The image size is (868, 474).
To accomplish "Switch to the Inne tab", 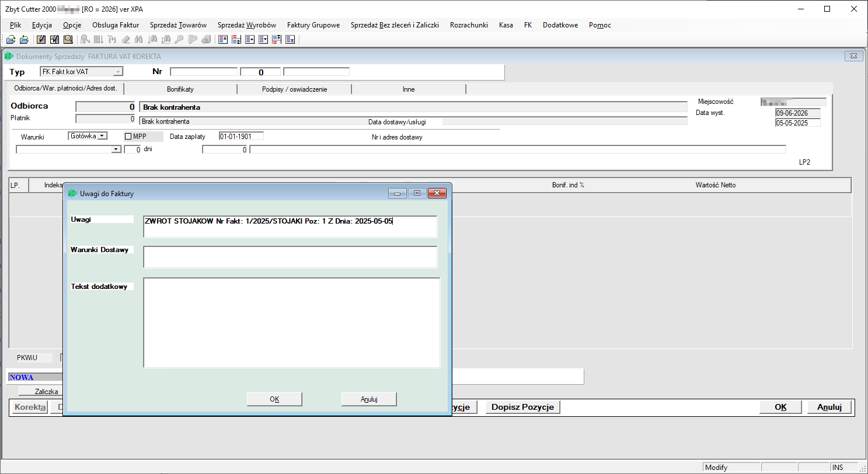I will pos(409,89).
